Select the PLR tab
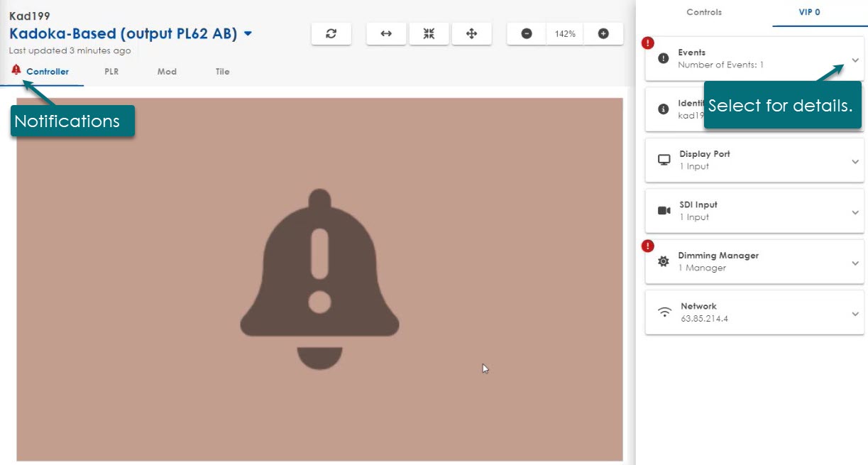868x465 pixels. click(111, 71)
